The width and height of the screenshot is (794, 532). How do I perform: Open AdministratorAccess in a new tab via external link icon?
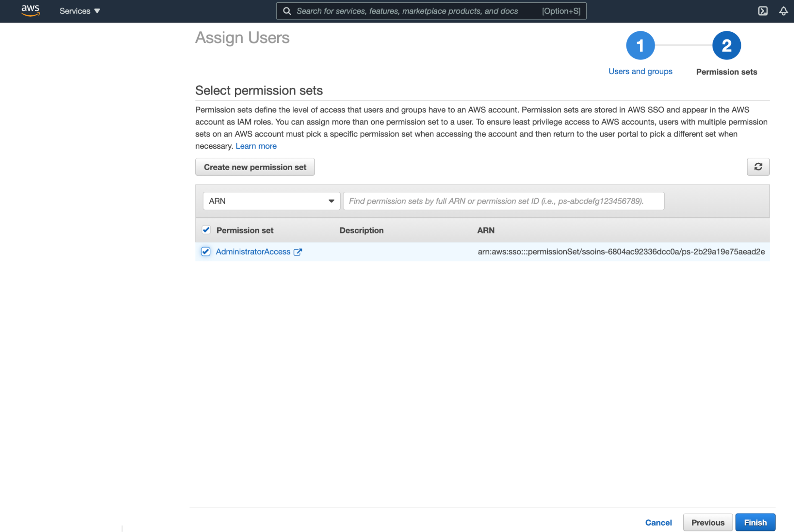298,251
